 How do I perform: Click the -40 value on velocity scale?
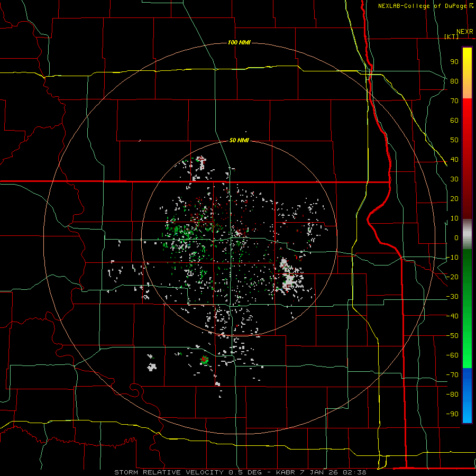452,316
